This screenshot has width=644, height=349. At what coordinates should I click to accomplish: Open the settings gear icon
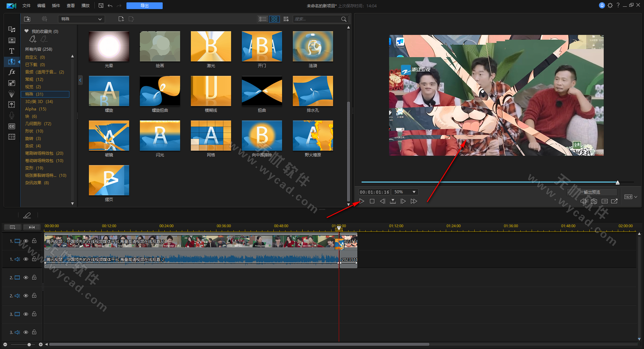[x=610, y=5]
